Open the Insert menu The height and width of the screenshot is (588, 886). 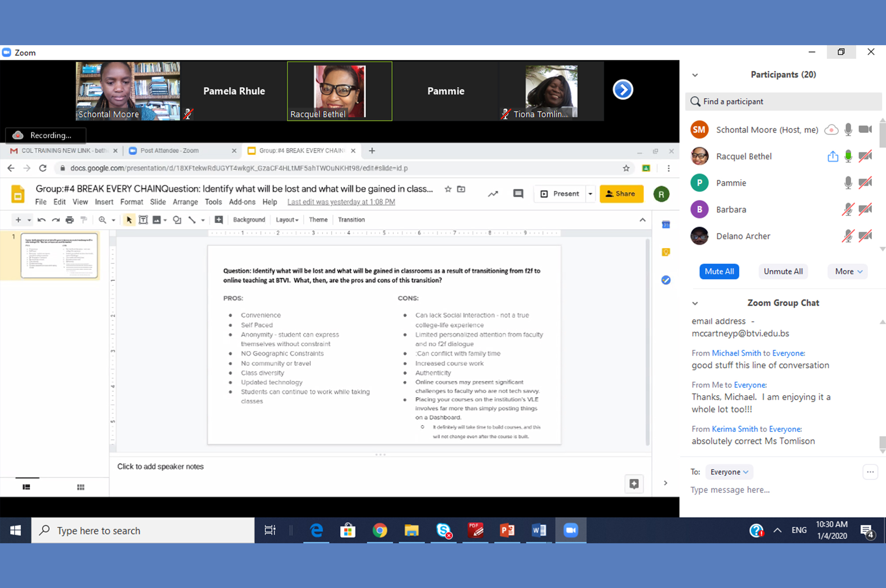click(x=104, y=202)
